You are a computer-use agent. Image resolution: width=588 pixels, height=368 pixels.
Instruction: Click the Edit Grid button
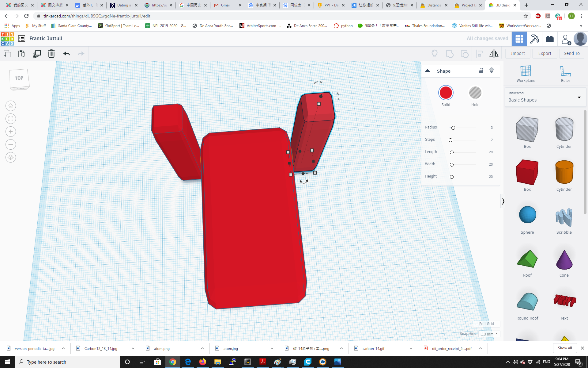click(x=486, y=324)
